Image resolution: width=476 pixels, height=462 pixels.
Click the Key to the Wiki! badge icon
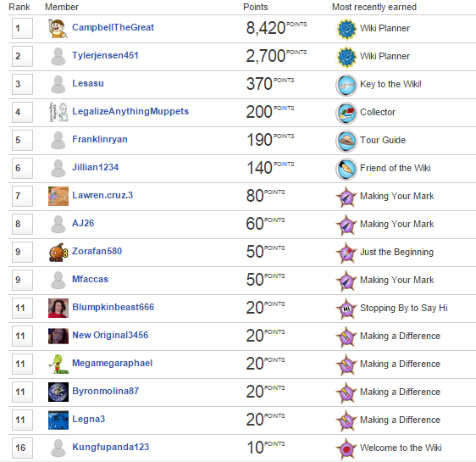click(x=346, y=85)
